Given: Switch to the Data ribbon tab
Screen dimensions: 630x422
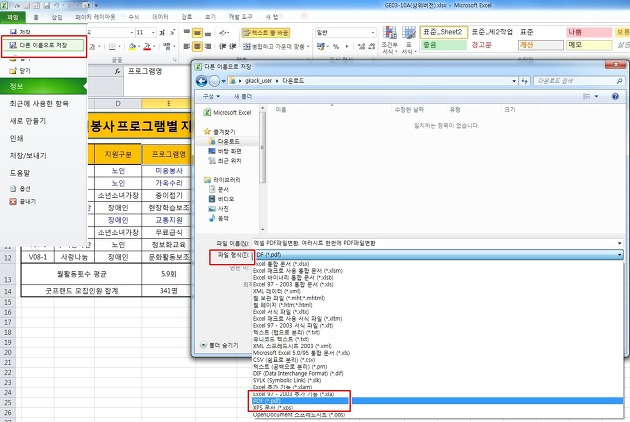Looking at the screenshot, I should coord(160,17).
